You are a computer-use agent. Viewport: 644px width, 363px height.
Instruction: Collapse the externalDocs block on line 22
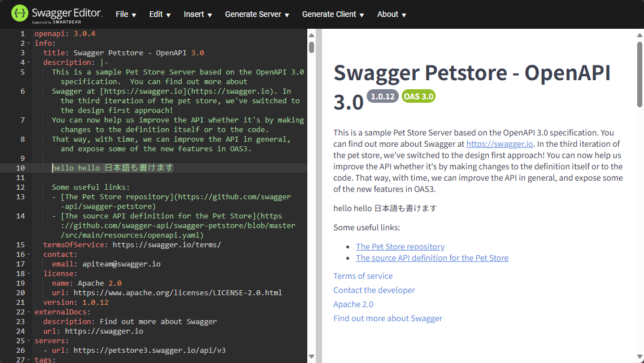[29, 312]
